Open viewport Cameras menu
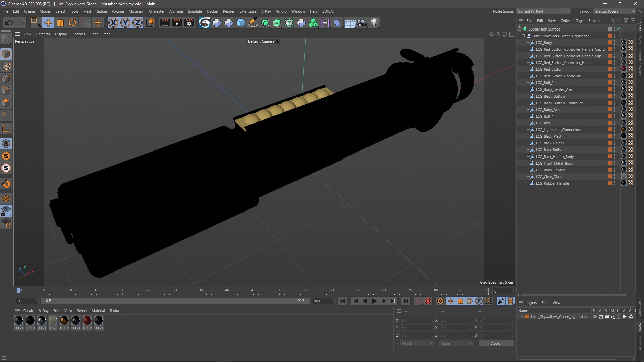 tap(43, 34)
